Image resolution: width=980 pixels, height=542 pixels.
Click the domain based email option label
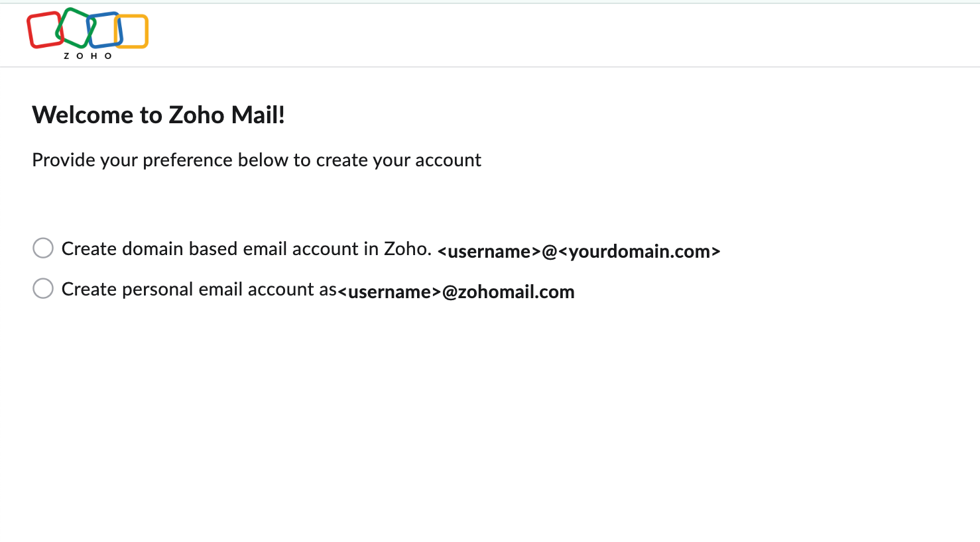coord(246,248)
